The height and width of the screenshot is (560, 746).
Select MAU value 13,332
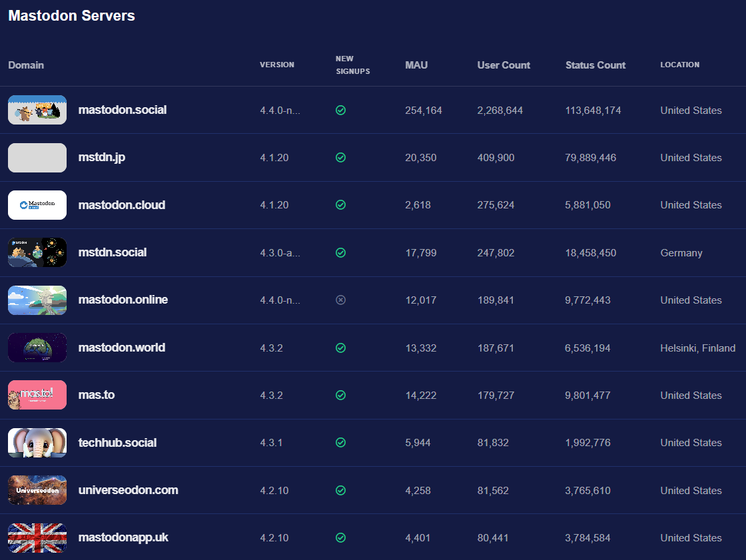(420, 348)
